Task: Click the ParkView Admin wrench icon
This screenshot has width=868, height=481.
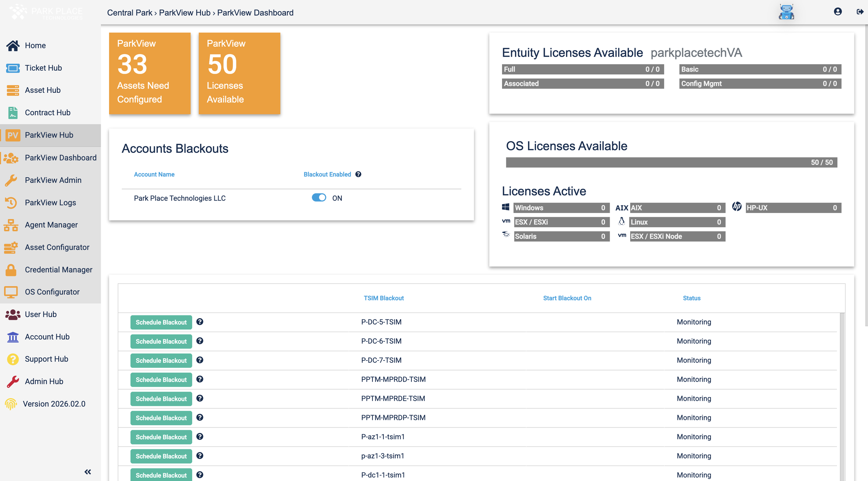Action: pyautogui.click(x=11, y=180)
